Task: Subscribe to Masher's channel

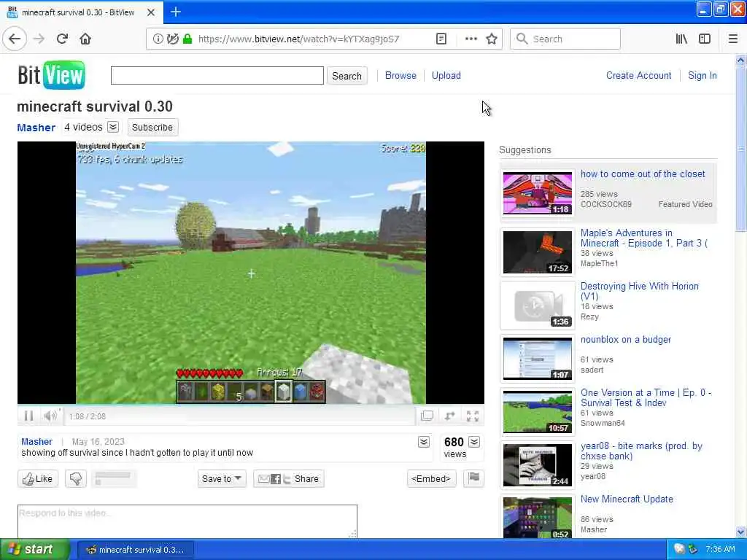Action: (152, 127)
